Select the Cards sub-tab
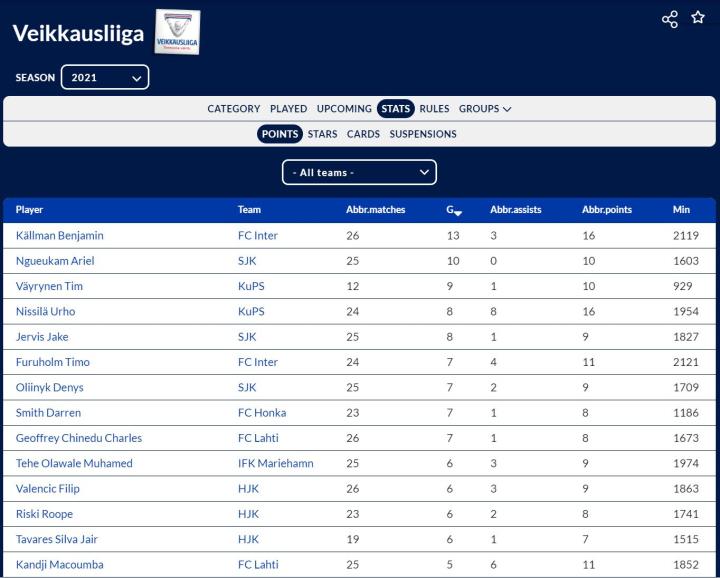The width and height of the screenshot is (720, 578). click(363, 134)
